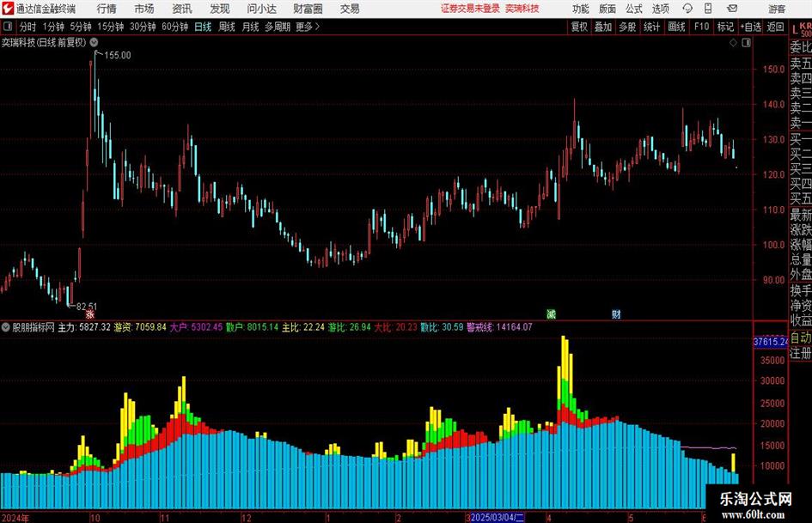Image resolution: width=812 pixels, height=523 pixels.
Task: Click the 复权 toolbar button
Action: click(579, 27)
